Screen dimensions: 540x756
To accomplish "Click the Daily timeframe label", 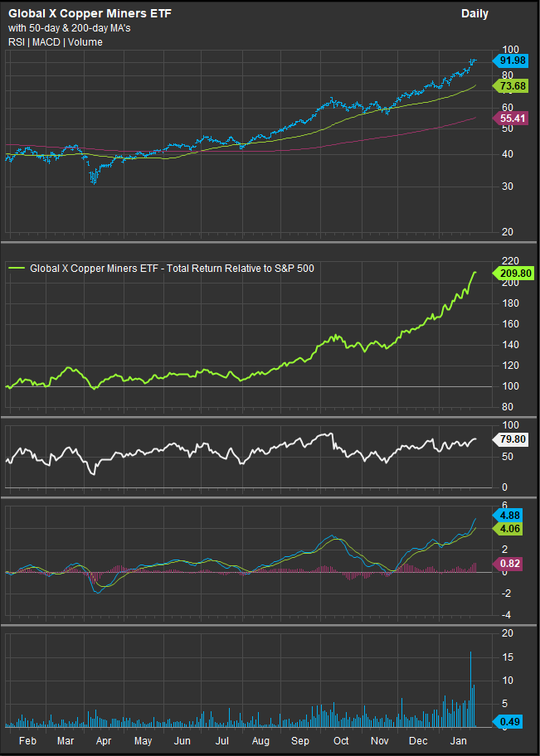I will pos(474,14).
